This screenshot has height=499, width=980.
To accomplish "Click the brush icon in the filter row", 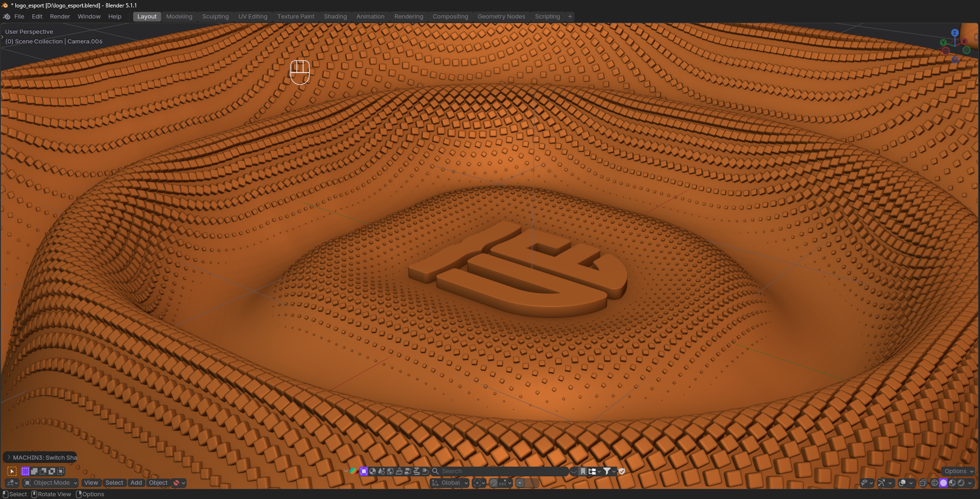I will [399, 471].
